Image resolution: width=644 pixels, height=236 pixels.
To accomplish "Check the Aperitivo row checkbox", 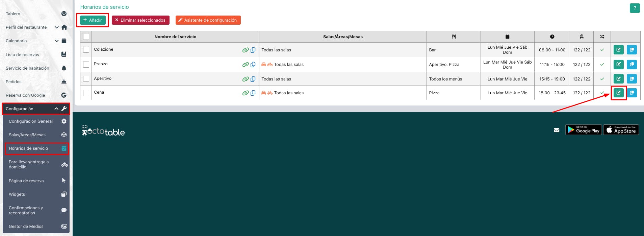I will pyautogui.click(x=86, y=79).
